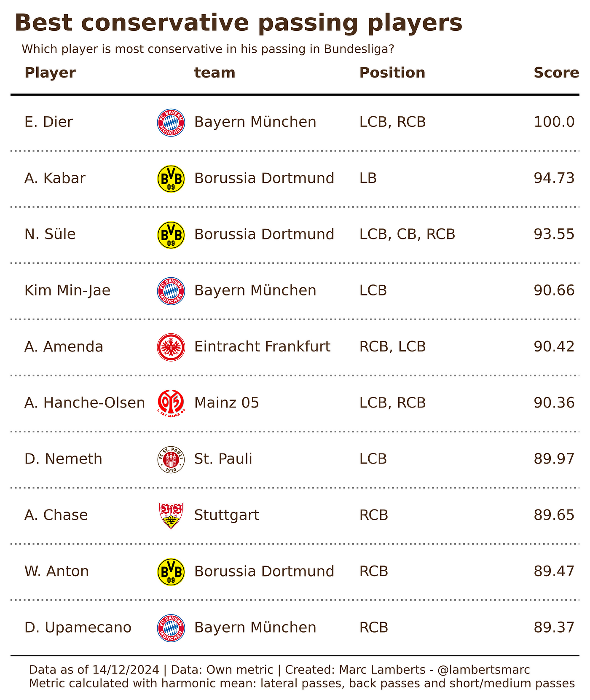This screenshot has width=590, height=700.
Task: Click the St. Pauli club crest
Action: click(171, 459)
